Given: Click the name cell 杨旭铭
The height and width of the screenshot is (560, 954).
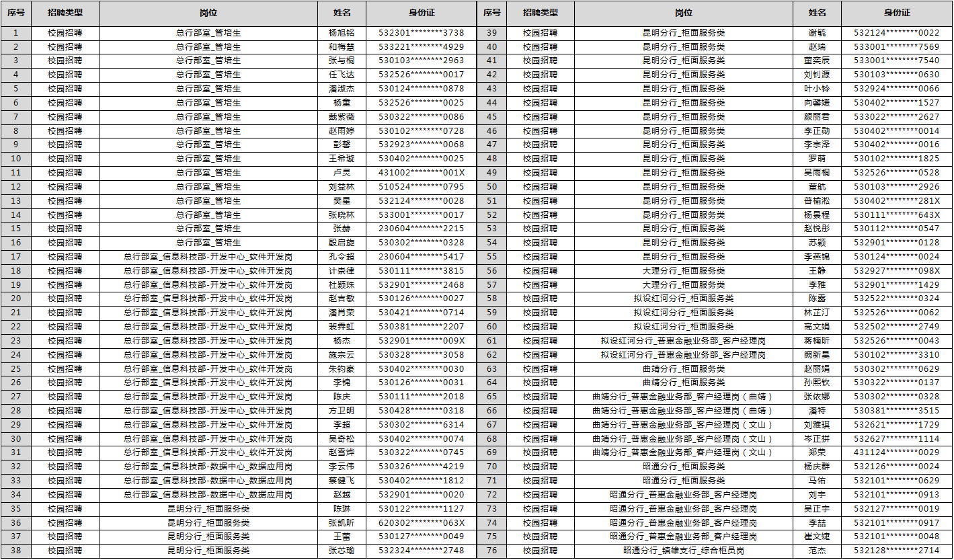Looking at the screenshot, I should 342,33.
